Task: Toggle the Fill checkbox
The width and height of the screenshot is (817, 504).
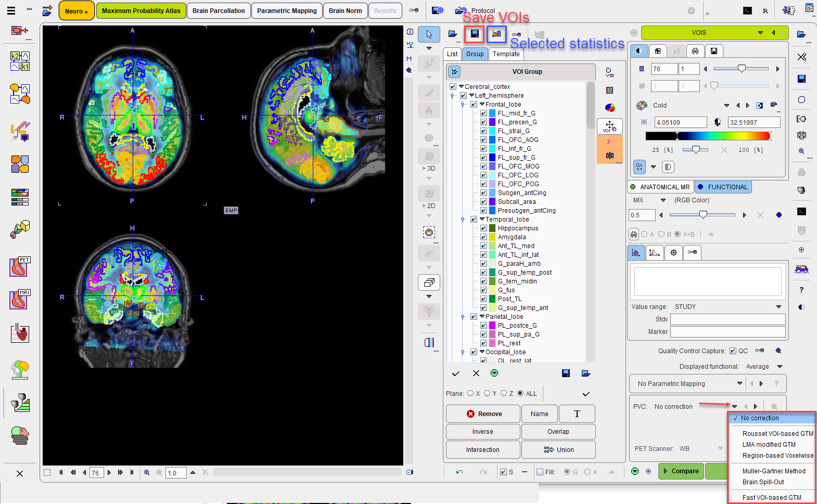Action: 540,472
